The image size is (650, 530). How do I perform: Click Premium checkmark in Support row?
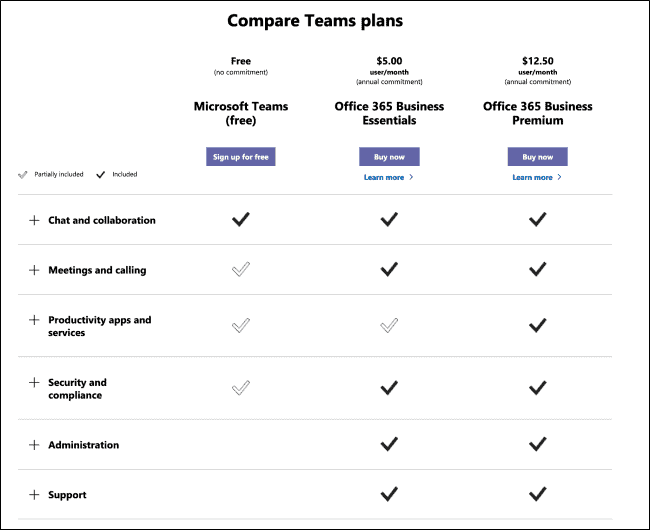pyautogui.click(x=537, y=494)
